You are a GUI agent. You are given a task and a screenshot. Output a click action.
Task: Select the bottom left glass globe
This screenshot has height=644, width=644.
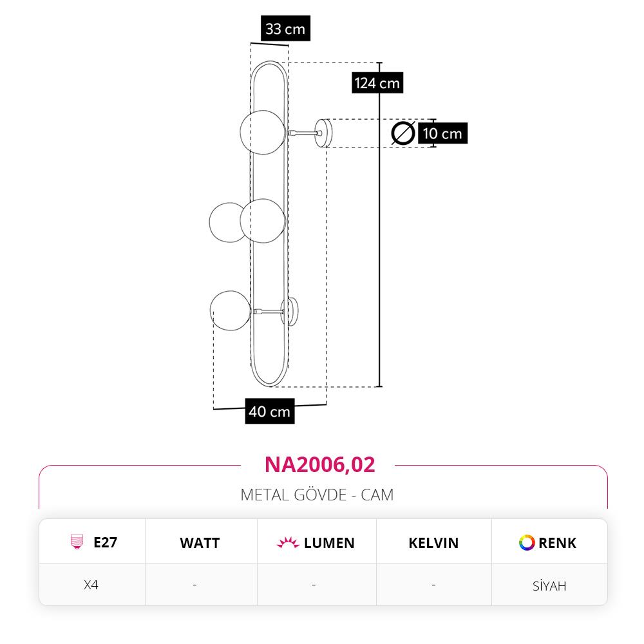click(230, 311)
